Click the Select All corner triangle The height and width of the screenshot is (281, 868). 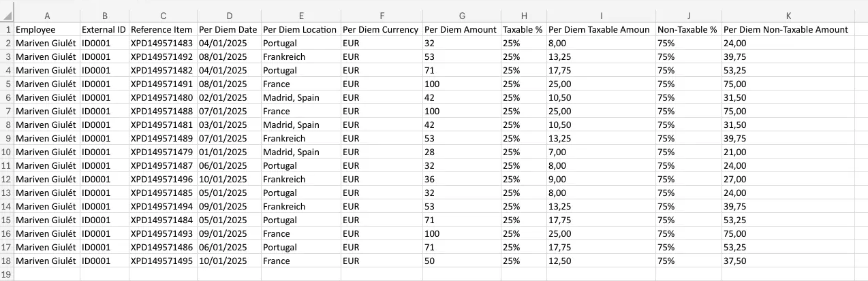(7, 16)
